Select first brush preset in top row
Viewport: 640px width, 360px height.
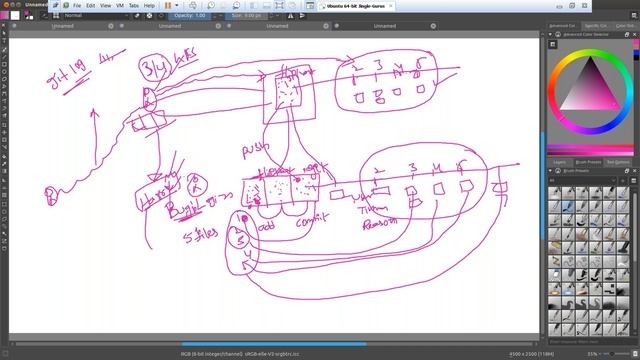(554, 193)
